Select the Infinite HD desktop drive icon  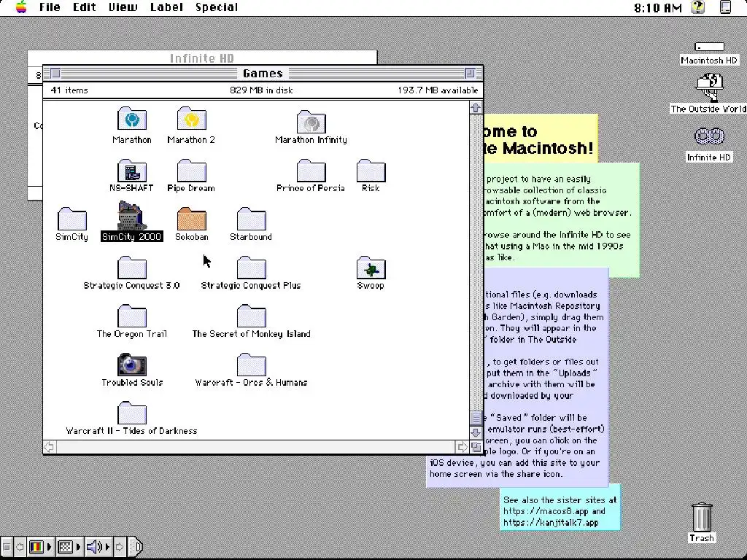[709, 136]
